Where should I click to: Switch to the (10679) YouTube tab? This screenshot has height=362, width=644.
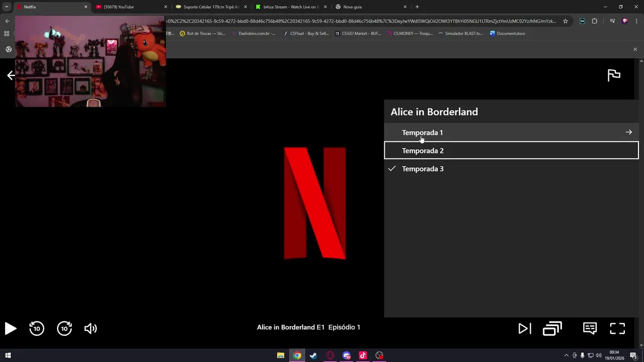[131, 7]
